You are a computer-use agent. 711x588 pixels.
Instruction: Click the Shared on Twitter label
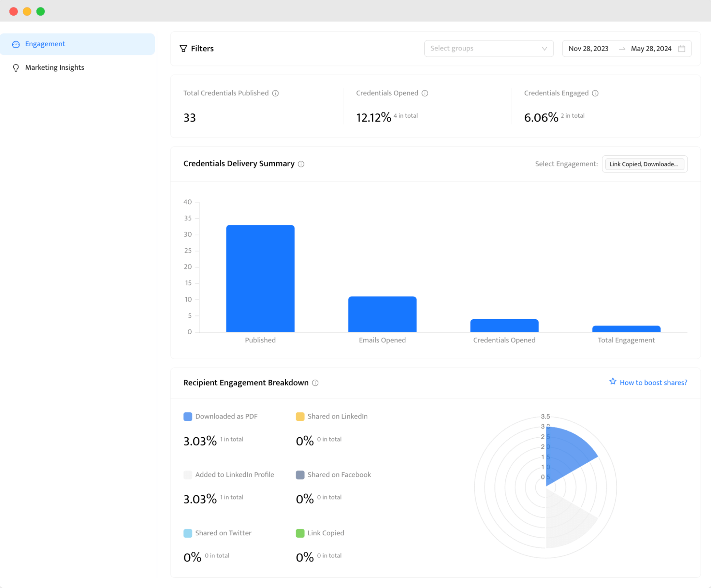pyautogui.click(x=223, y=533)
